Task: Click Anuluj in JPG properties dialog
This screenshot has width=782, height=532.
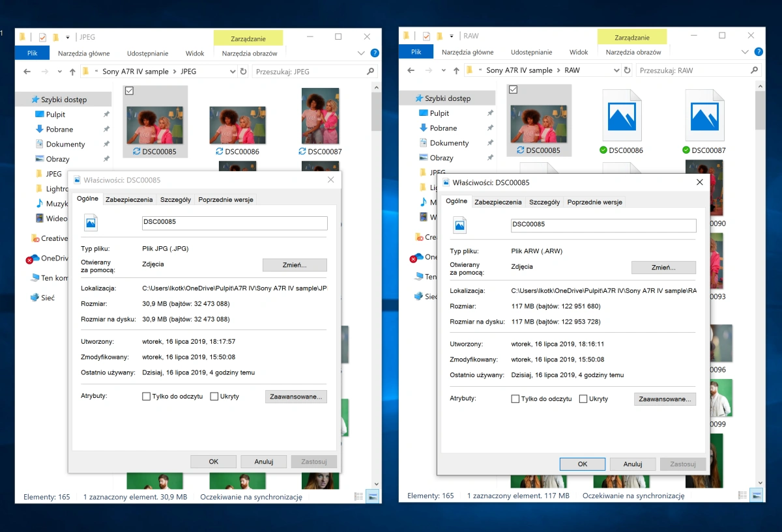Action: coord(263,462)
